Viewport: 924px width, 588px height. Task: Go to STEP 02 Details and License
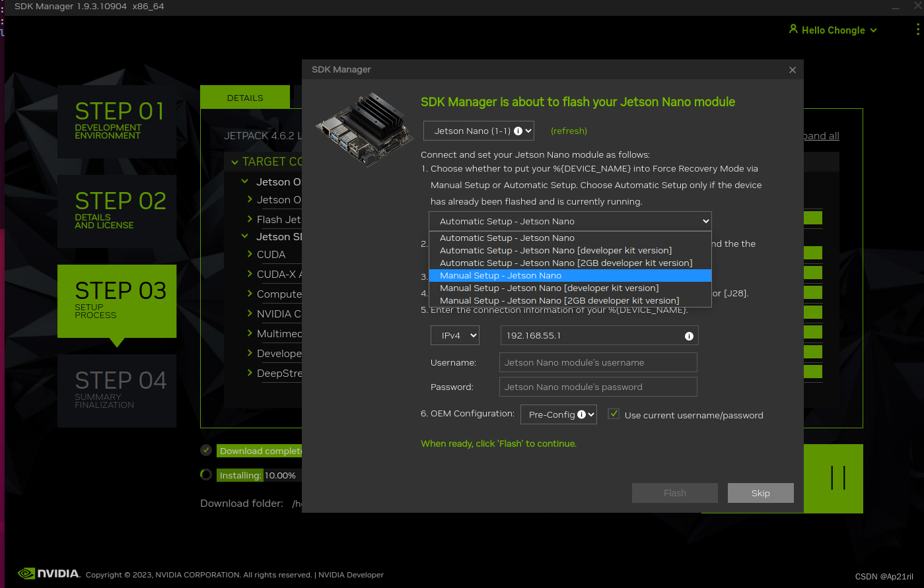click(x=117, y=211)
